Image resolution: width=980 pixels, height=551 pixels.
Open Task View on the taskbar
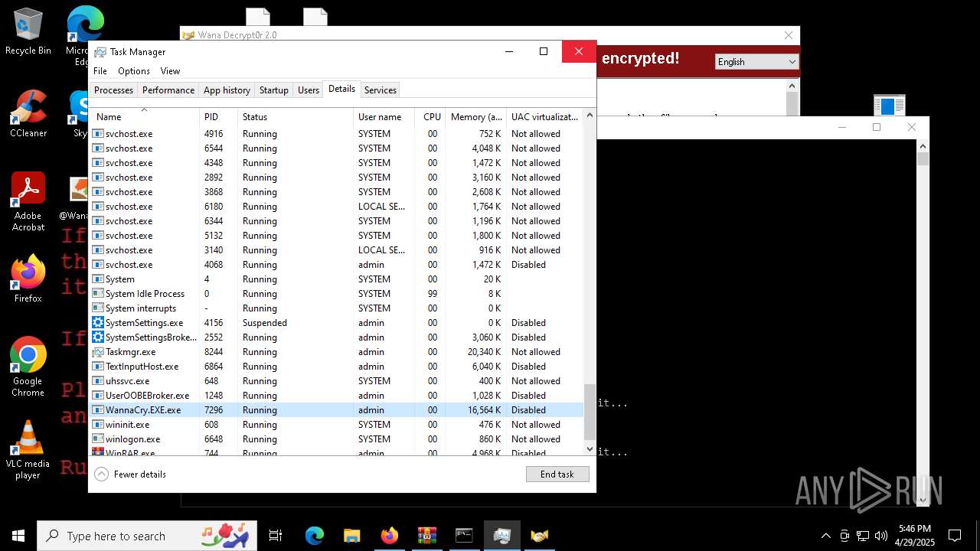(x=276, y=536)
